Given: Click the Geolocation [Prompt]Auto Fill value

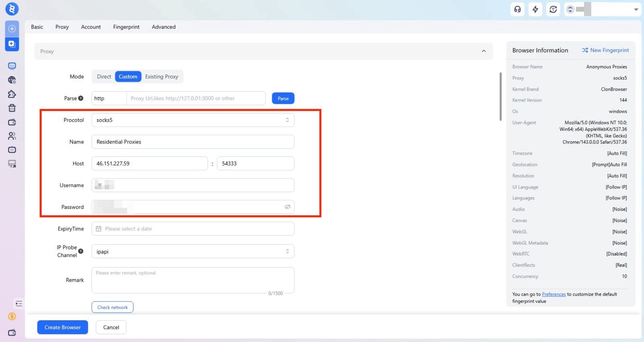Looking at the screenshot, I should 609,165.
